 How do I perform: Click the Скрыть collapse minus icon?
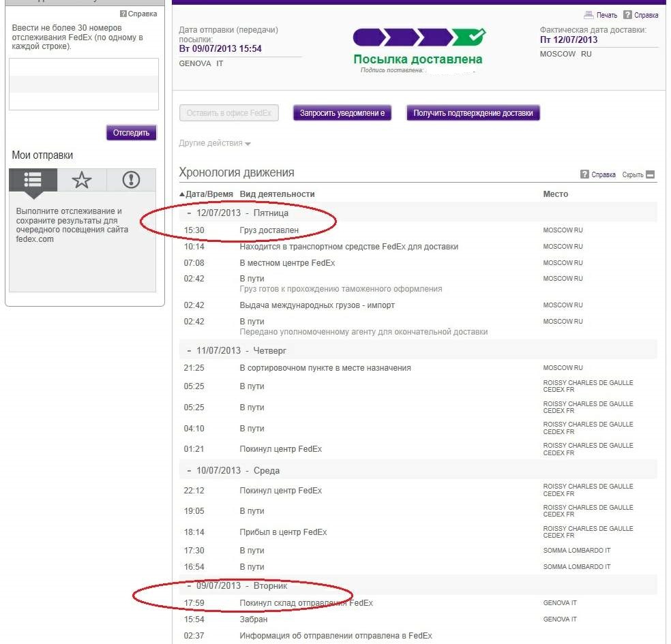click(650, 174)
